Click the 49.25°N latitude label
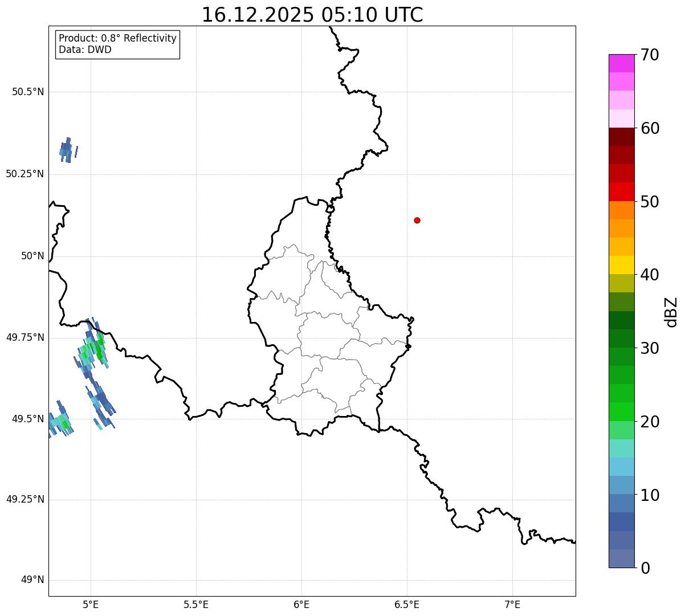 25,500
